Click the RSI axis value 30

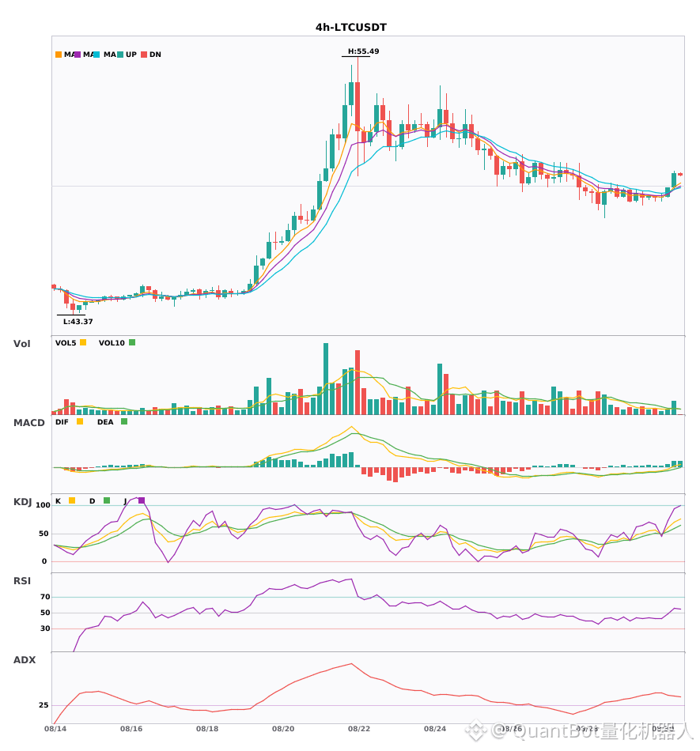click(x=45, y=628)
